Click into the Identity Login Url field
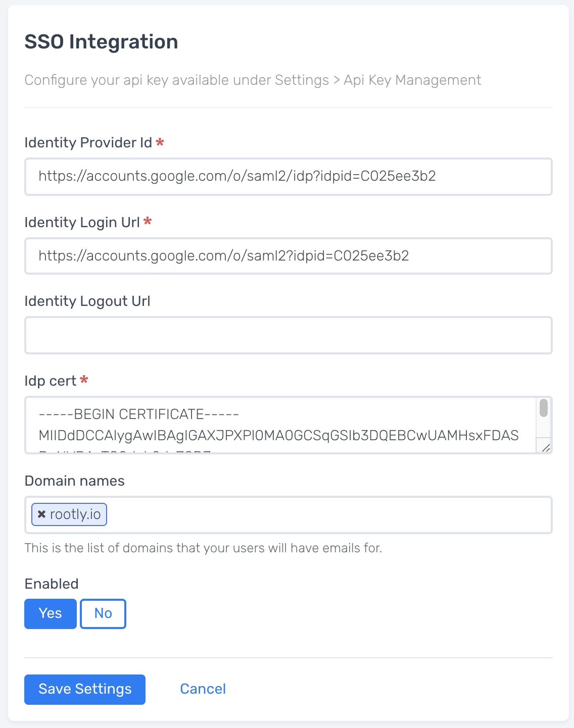Screen dimensions: 574x728 tap(288, 256)
